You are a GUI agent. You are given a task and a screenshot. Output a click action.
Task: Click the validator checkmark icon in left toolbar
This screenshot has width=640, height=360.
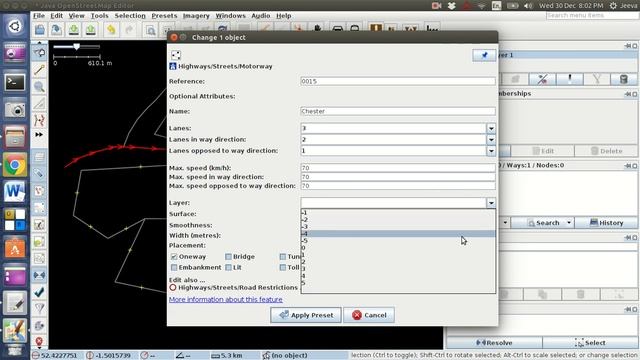[x=39, y=292]
